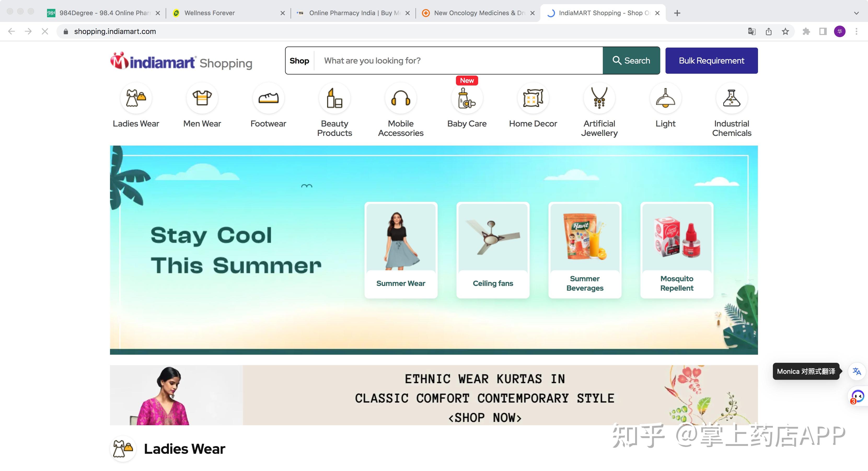The height and width of the screenshot is (471, 868).
Task: Open the Extensions puzzle icon
Action: (x=806, y=31)
